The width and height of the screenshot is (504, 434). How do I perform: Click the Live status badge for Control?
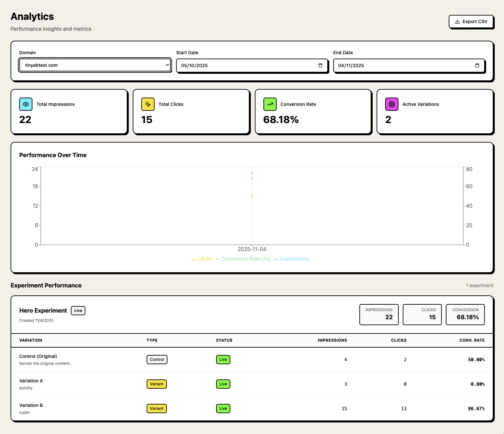pyautogui.click(x=223, y=360)
